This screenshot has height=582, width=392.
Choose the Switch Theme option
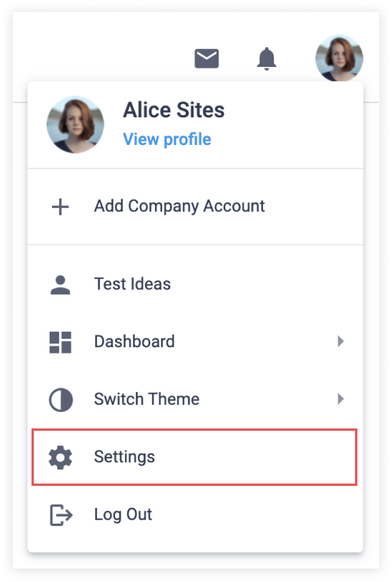pyautogui.click(x=195, y=399)
